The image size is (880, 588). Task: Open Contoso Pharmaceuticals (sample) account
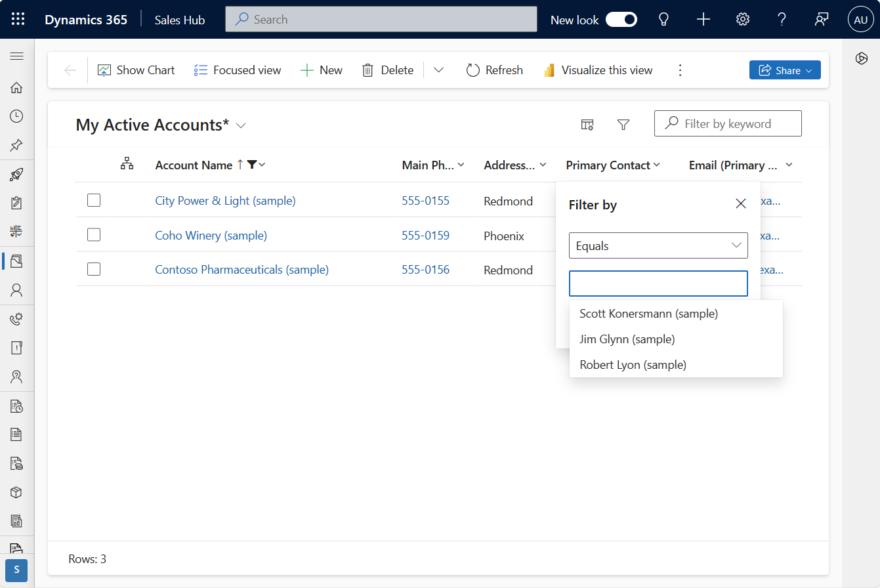(241, 270)
